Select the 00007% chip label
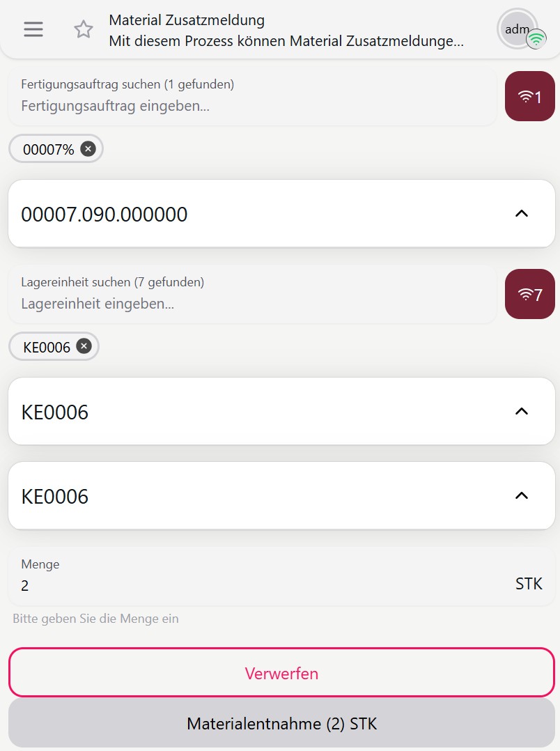The width and height of the screenshot is (560, 751). pyautogui.click(x=48, y=149)
